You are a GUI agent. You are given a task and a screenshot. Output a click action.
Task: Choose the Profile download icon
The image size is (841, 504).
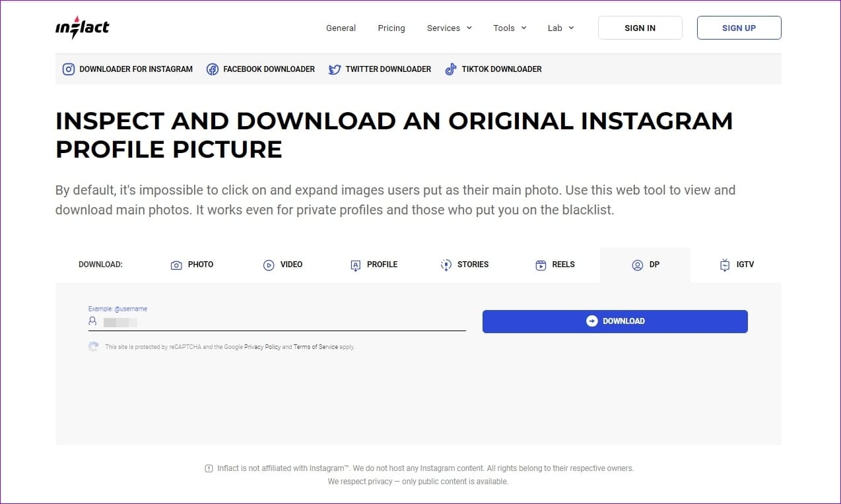click(355, 265)
